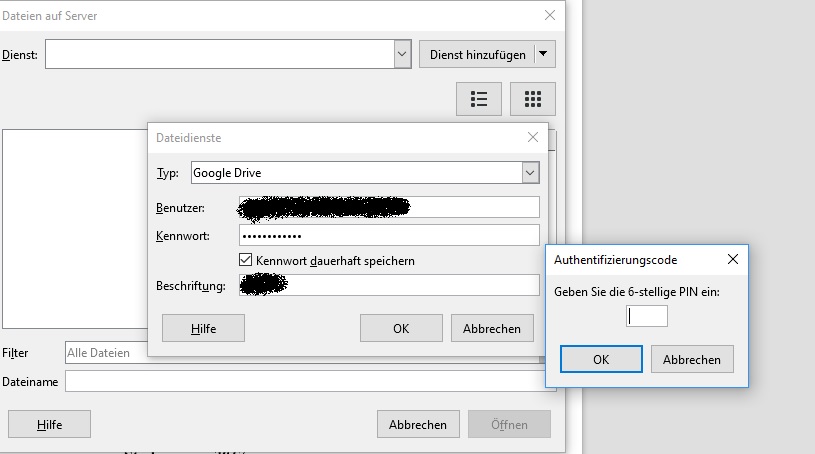
Task: Open the Dienst hinzufügen arrow menu
Action: tap(543, 54)
